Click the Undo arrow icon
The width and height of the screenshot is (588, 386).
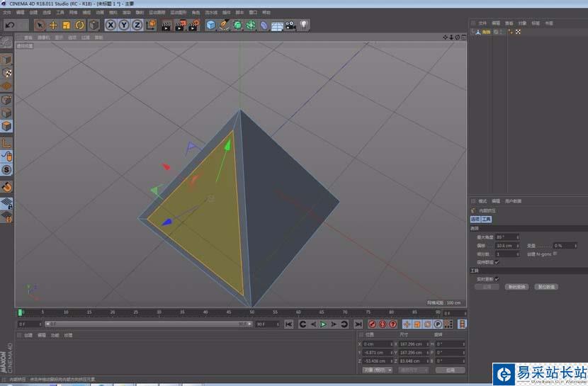[9, 25]
